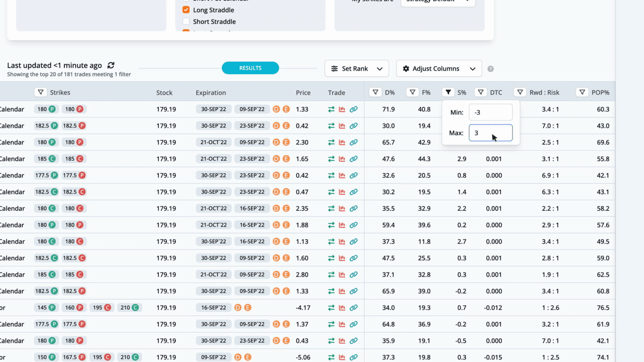644x362 pixels.
Task: Select the 145 P strike badge
Action: point(47,308)
